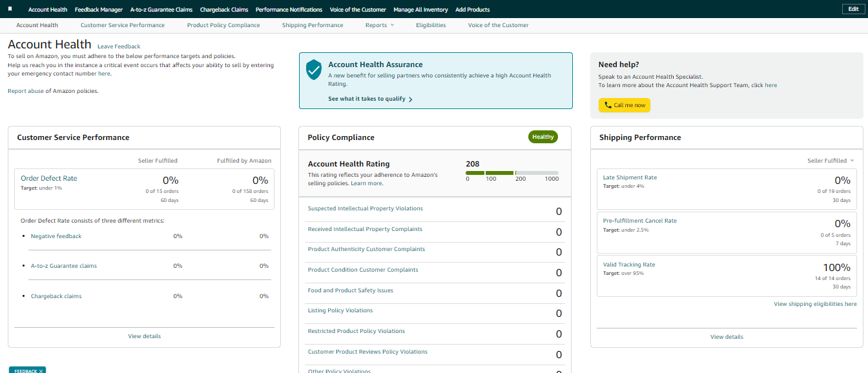868x373 pixels.
Task: Open Order Defect Rate metric
Action: click(x=49, y=179)
